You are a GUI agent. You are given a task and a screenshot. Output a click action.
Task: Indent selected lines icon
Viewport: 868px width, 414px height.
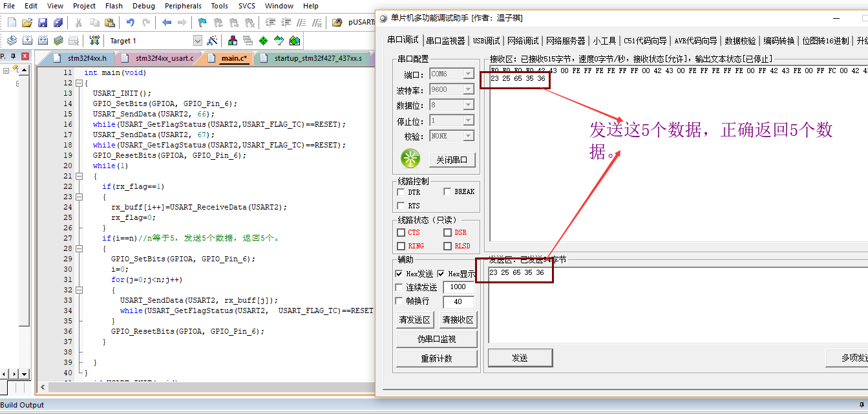270,23
